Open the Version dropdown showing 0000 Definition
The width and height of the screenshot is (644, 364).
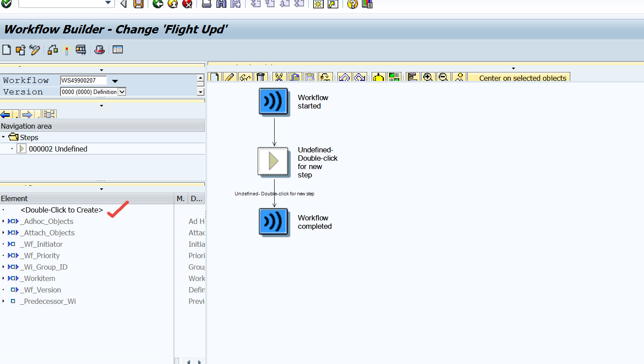pos(122,91)
